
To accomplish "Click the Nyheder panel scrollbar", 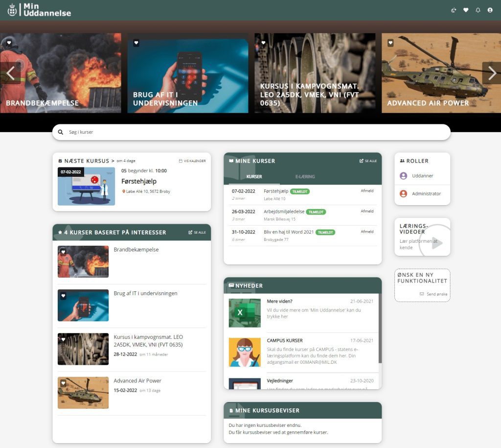I will tap(380, 329).
